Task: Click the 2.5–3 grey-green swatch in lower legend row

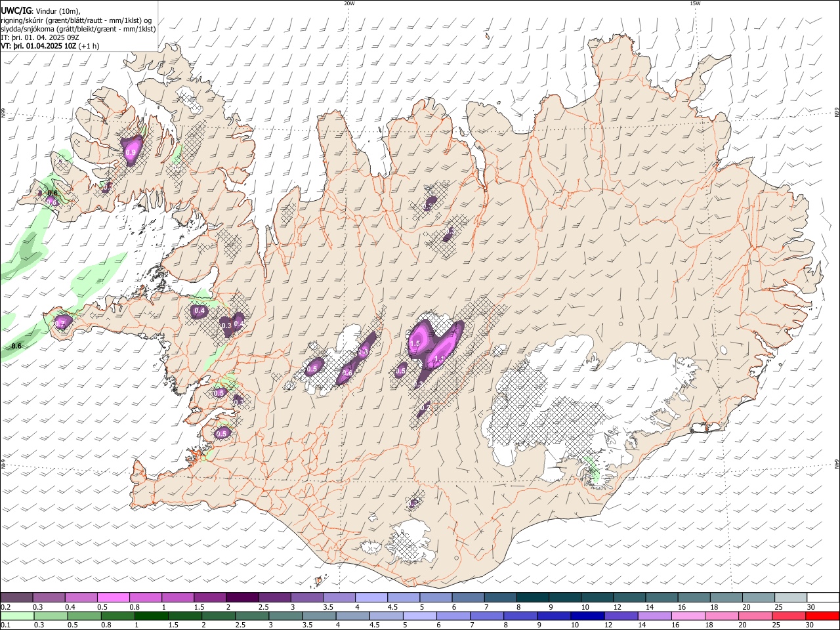Action: click(252, 616)
